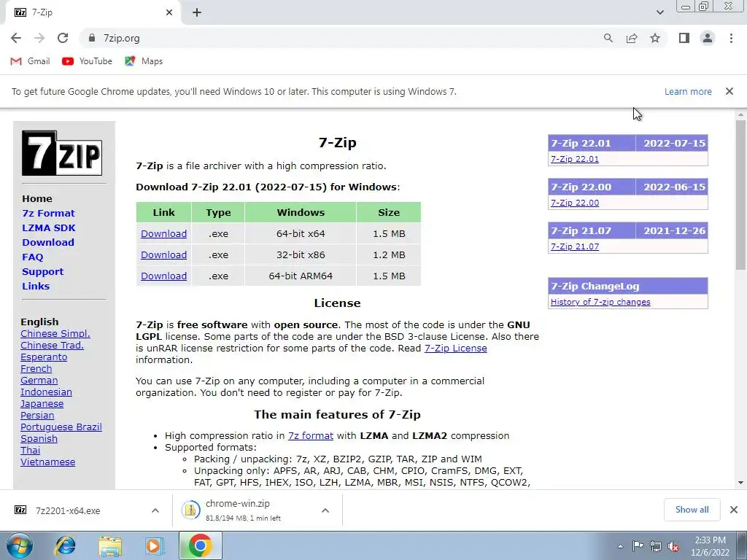This screenshot has width=747, height=560.
Task: Open the zoom magnifier icon in the address bar
Action: 608,38
